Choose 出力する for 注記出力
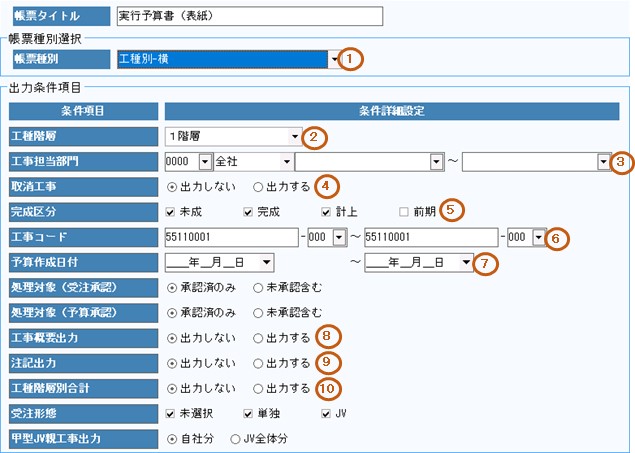Viewport: 635px width, 453px height. coord(259,362)
